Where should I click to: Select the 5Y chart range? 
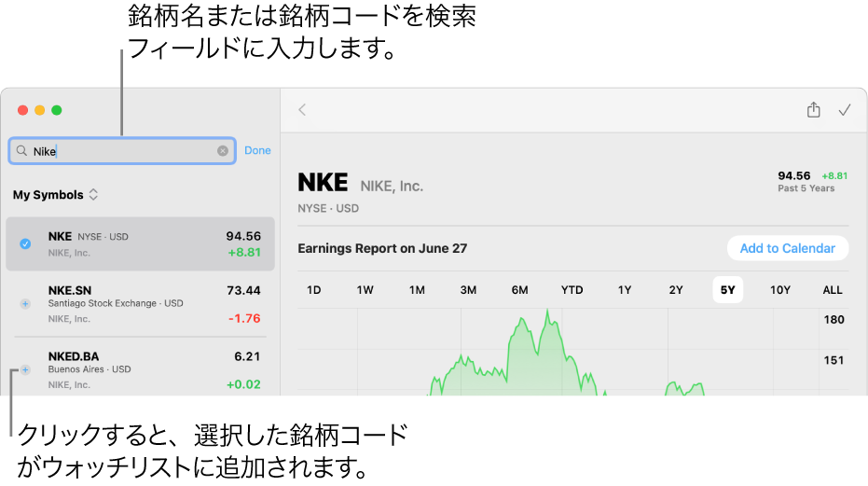point(727,290)
